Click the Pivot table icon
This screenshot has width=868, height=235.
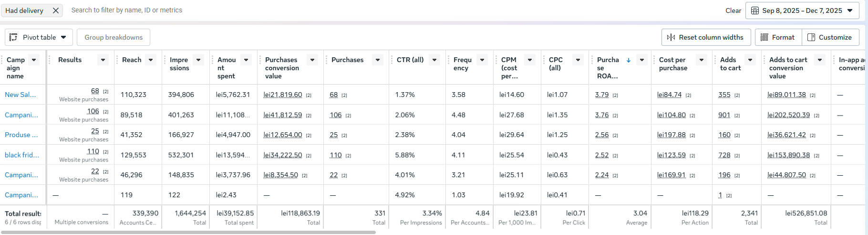click(x=13, y=37)
